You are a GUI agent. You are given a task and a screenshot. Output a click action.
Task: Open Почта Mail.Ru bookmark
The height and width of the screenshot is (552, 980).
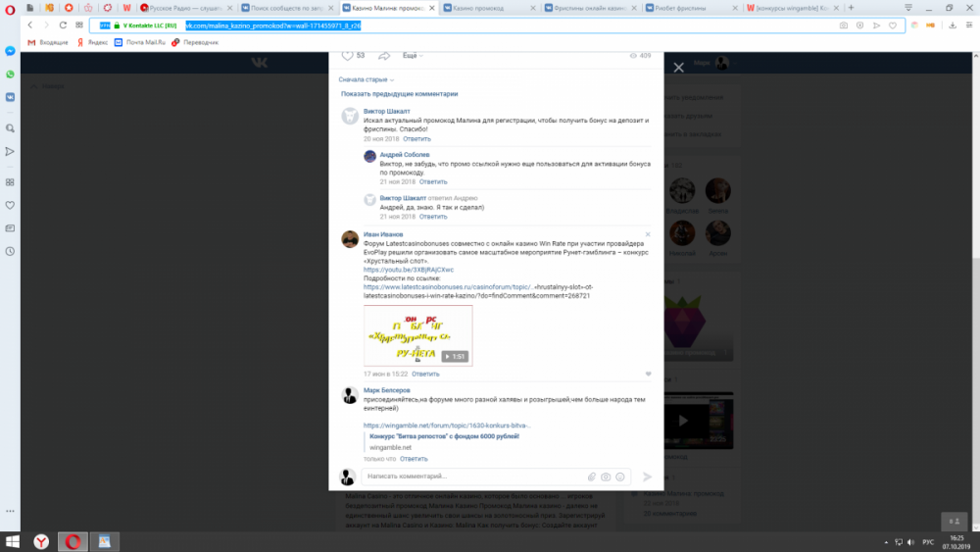(x=140, y=42)
